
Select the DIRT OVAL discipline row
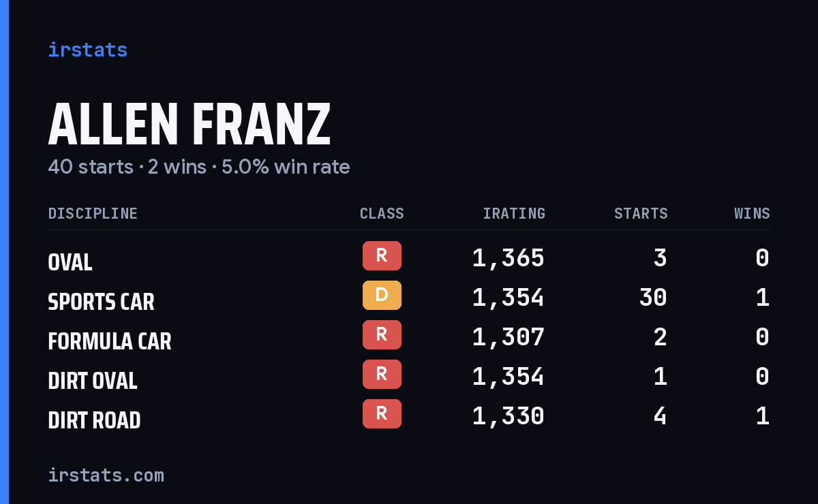(409, 377)
